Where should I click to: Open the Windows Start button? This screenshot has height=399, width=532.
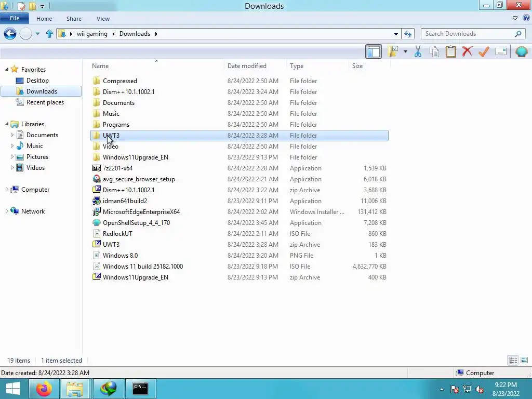point(13,389)
